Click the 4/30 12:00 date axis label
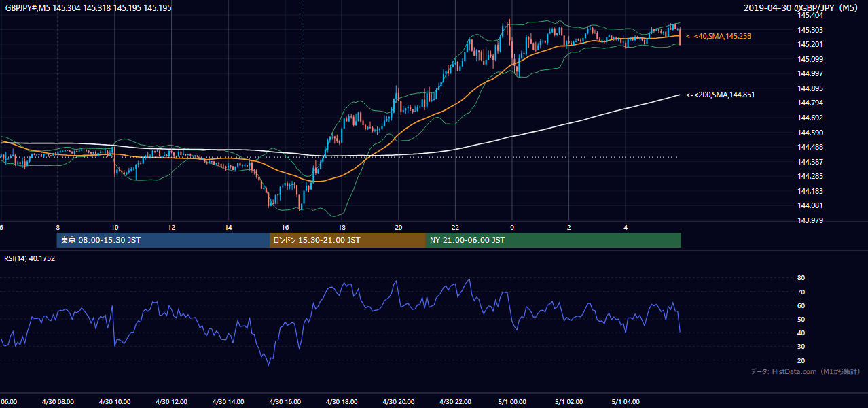868x408 pixels. [171, 402]
